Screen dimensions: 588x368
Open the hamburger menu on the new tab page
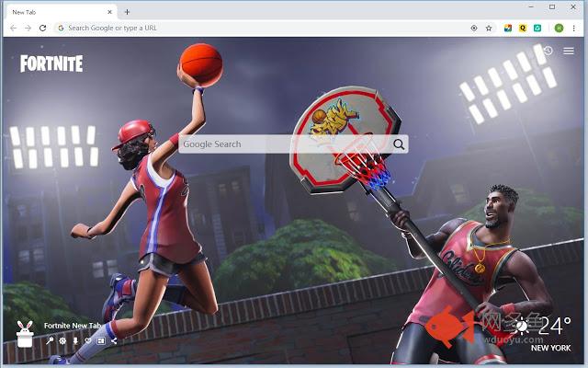[569, 51]
